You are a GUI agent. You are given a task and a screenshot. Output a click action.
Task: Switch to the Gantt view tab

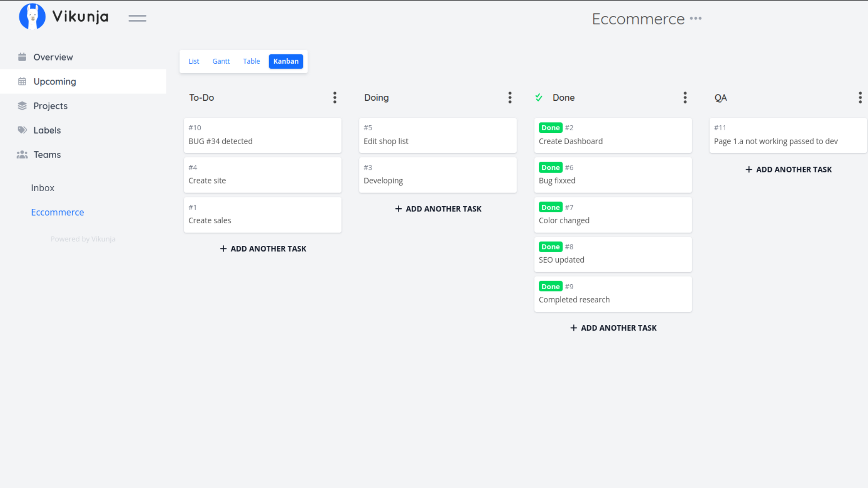[x=221, y=61]
